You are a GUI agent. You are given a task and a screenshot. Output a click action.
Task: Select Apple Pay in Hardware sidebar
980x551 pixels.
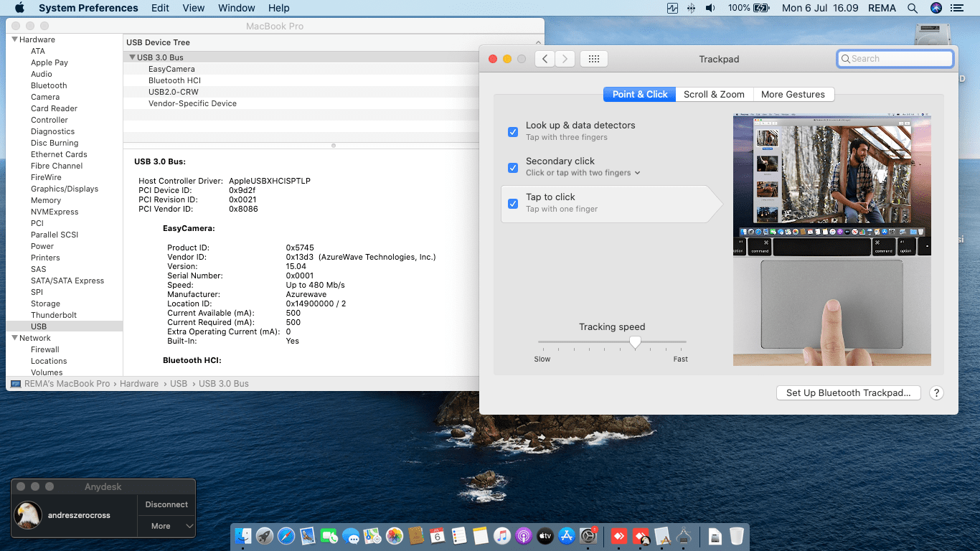point(50,62)
